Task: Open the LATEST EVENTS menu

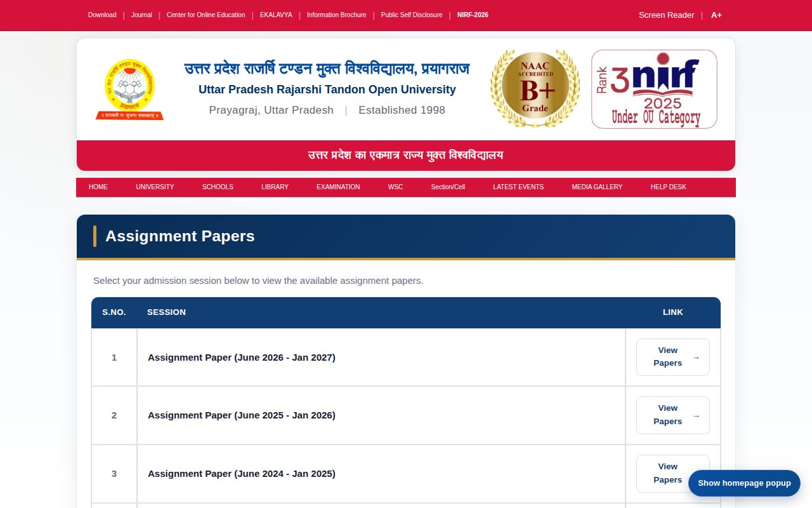Action: (518, 187)
